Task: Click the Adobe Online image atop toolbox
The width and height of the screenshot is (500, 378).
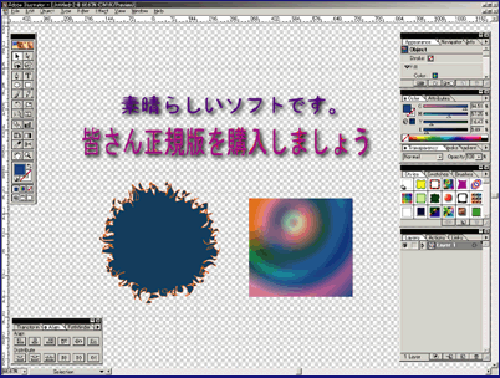Action: 23,45
